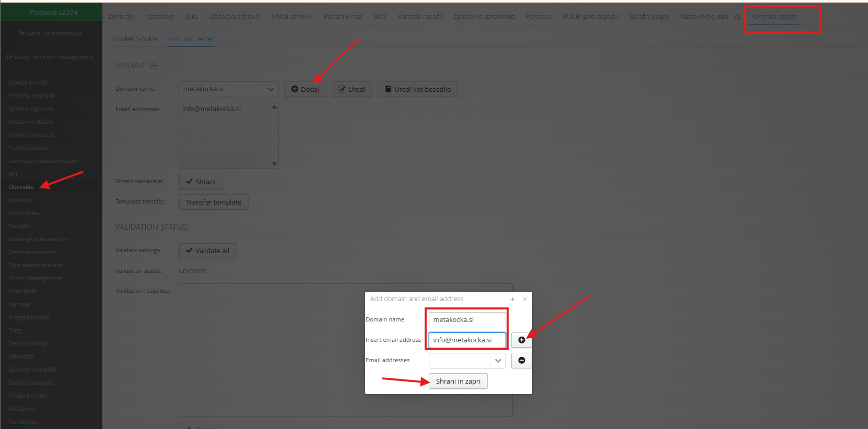The width and height of the screenshot is (868, 429).
Task: Open the RuleEngine dogodki tab
Action: coord(591,17)
